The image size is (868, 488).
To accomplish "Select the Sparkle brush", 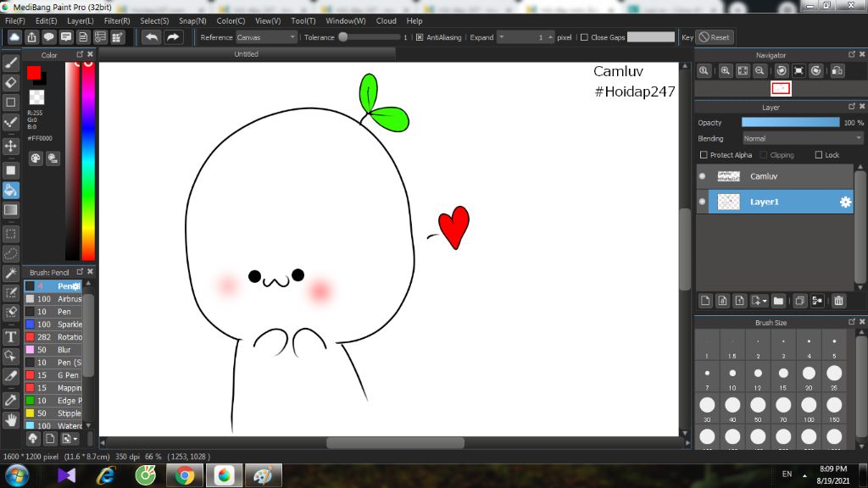I will pos(53,324).
